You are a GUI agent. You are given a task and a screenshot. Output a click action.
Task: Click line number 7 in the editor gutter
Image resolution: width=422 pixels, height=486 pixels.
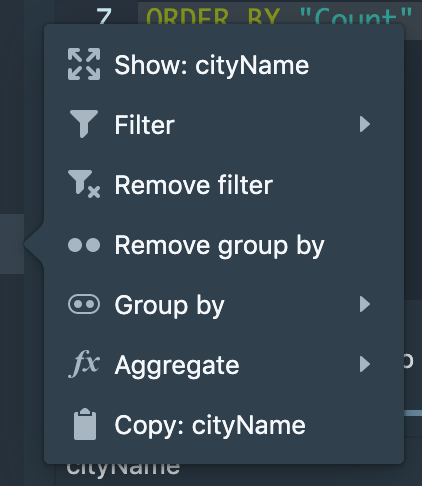[104, 15]
